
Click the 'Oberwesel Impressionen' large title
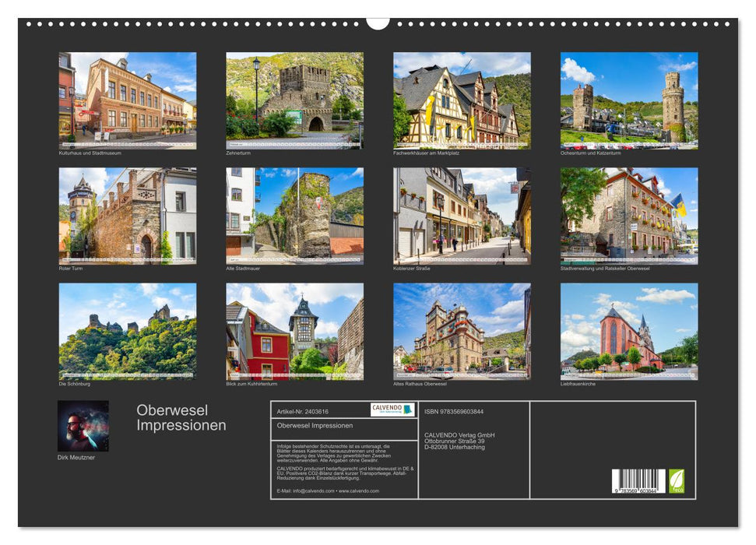(x=181, y=417)
